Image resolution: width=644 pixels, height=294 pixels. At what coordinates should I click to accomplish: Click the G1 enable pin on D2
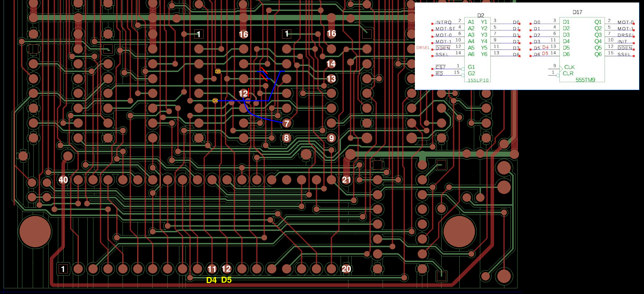471,67
